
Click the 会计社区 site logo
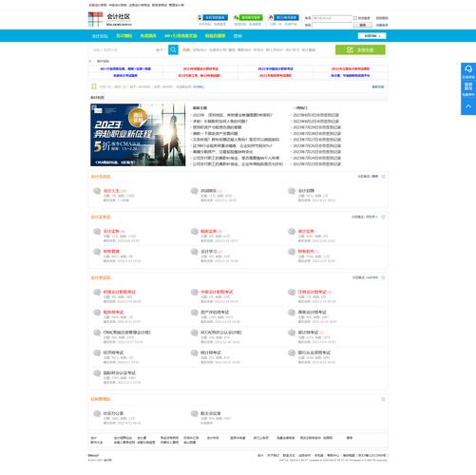pos(109,19)
